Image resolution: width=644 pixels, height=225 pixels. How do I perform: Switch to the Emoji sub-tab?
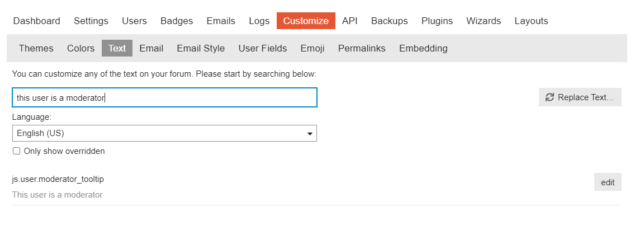tap(312, 48)
